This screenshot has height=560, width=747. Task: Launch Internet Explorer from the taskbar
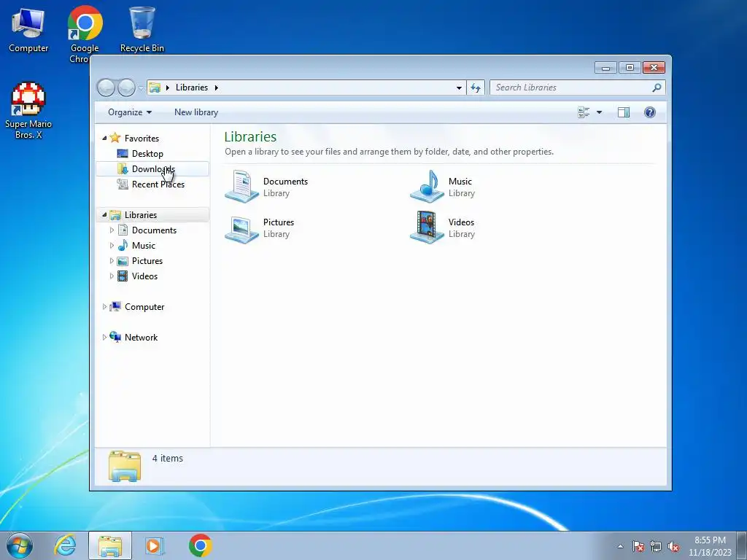pos(65,545)
